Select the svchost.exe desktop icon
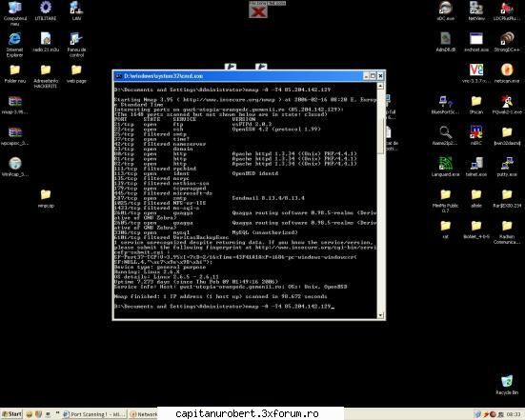The width and height of the screenshot is (525, 420). [x=476, y=42]
